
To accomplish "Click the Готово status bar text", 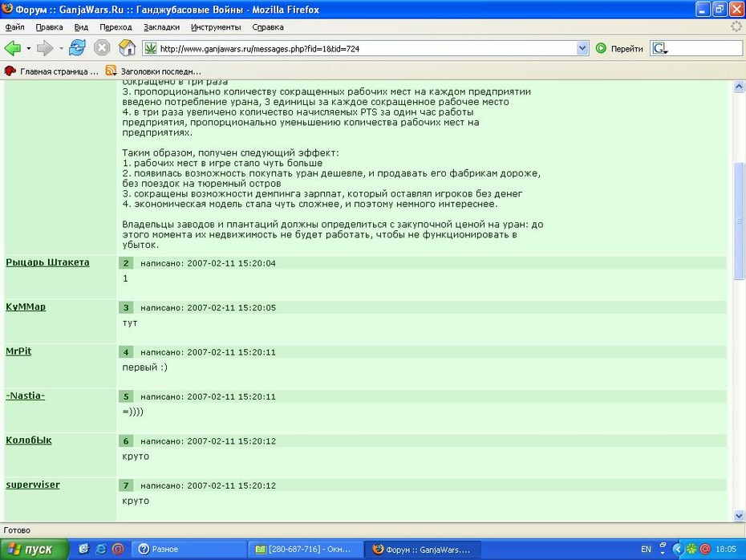I will (x=17, y=530).
